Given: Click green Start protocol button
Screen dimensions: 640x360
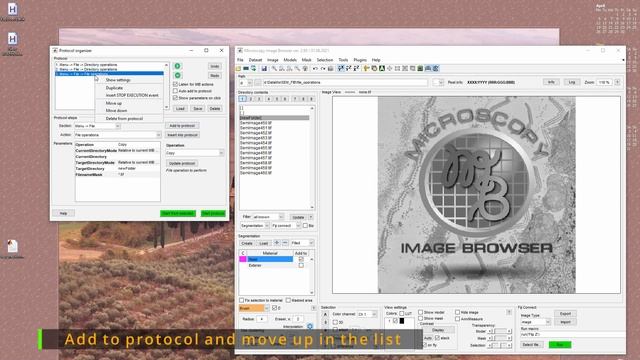Looking at the screenshot, I should coord(213,213).
